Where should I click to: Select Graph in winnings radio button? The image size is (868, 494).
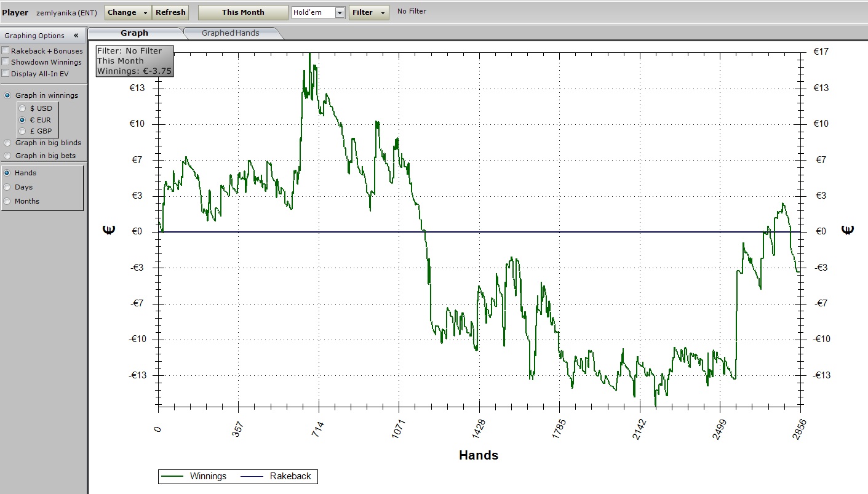[8, 95]
